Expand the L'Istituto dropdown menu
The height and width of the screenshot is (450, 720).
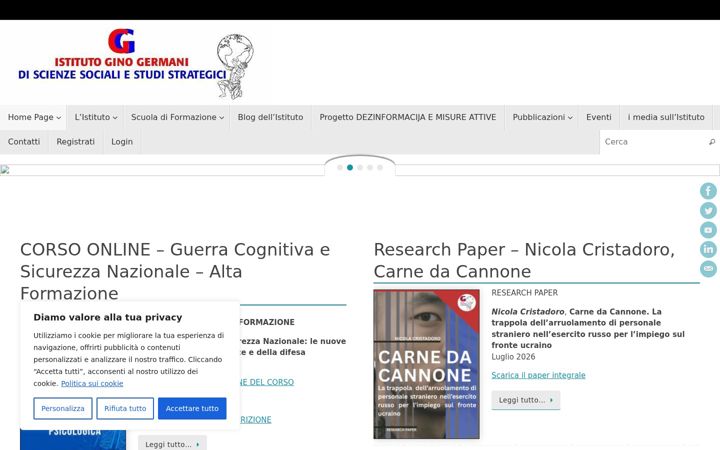click(96, 117)
